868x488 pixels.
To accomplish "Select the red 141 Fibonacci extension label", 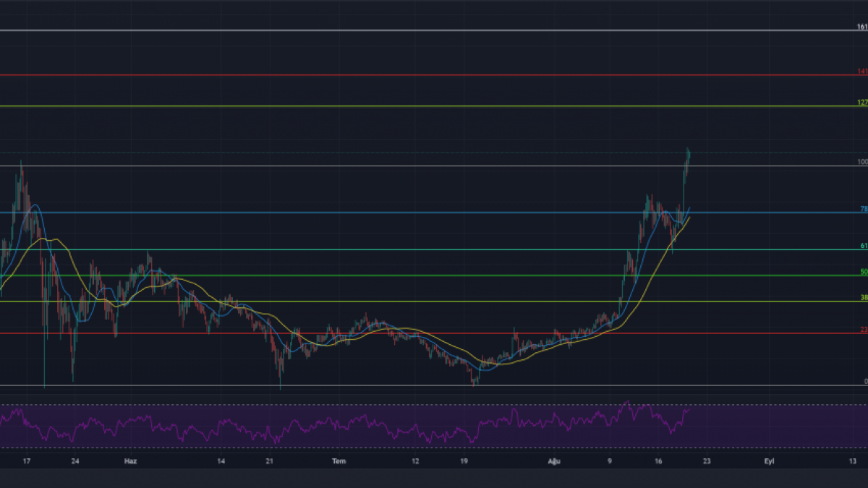I will click(862, 72).
